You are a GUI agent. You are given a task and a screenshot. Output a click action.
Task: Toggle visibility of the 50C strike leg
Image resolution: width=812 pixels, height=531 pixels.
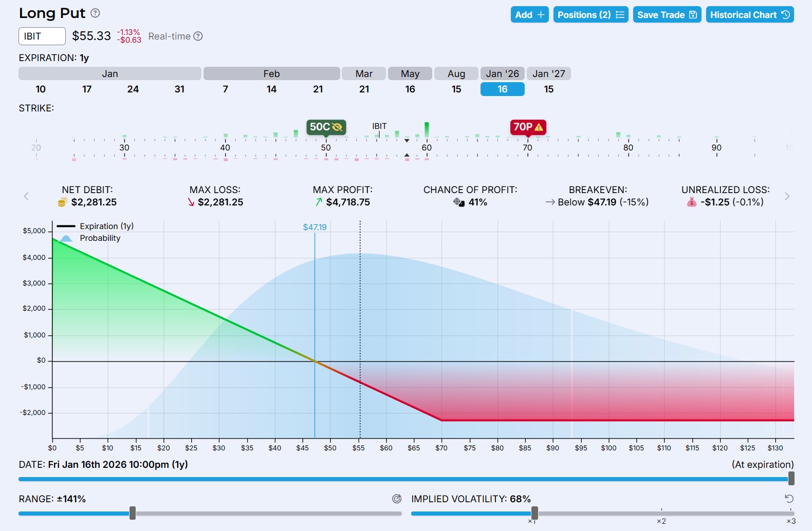click(x=338, y=127)
